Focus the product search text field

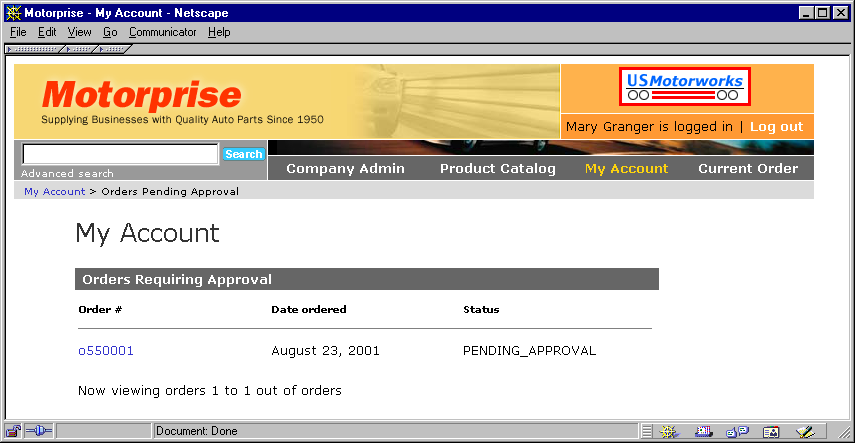pos(120,154)
